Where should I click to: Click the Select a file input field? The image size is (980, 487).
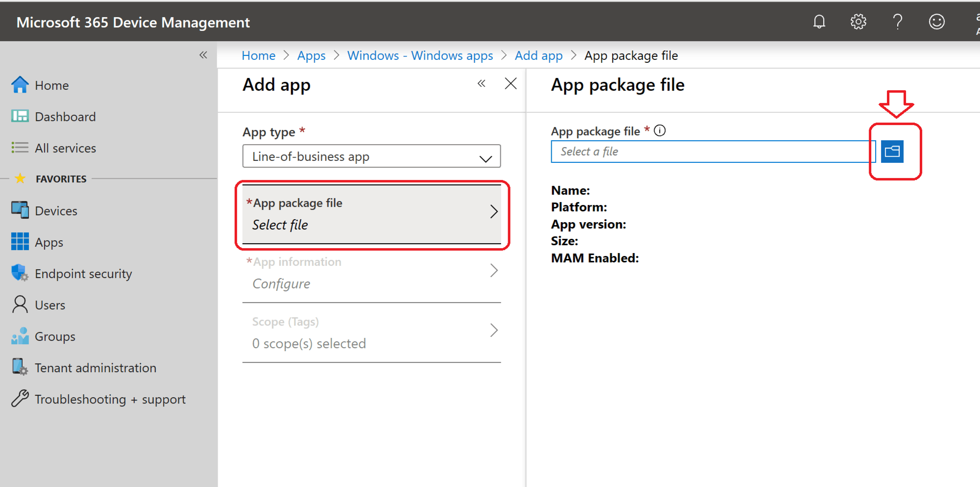point(713,152)
